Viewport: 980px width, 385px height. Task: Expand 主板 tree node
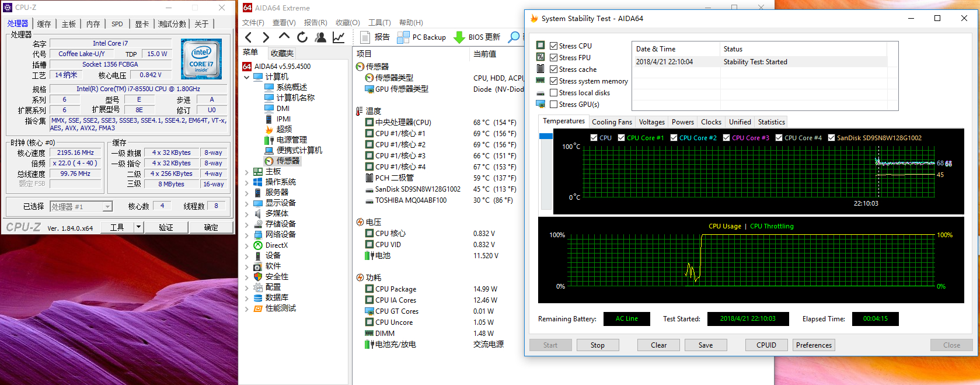(x=247, y=172)
